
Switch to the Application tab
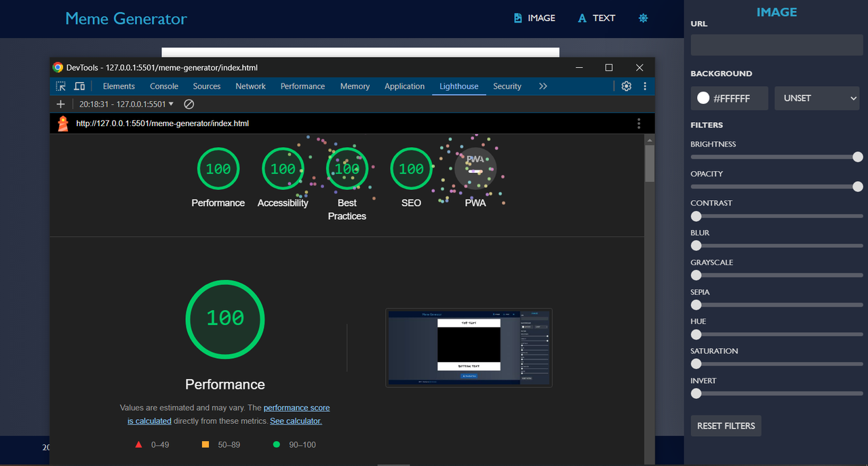pos(404,86)
